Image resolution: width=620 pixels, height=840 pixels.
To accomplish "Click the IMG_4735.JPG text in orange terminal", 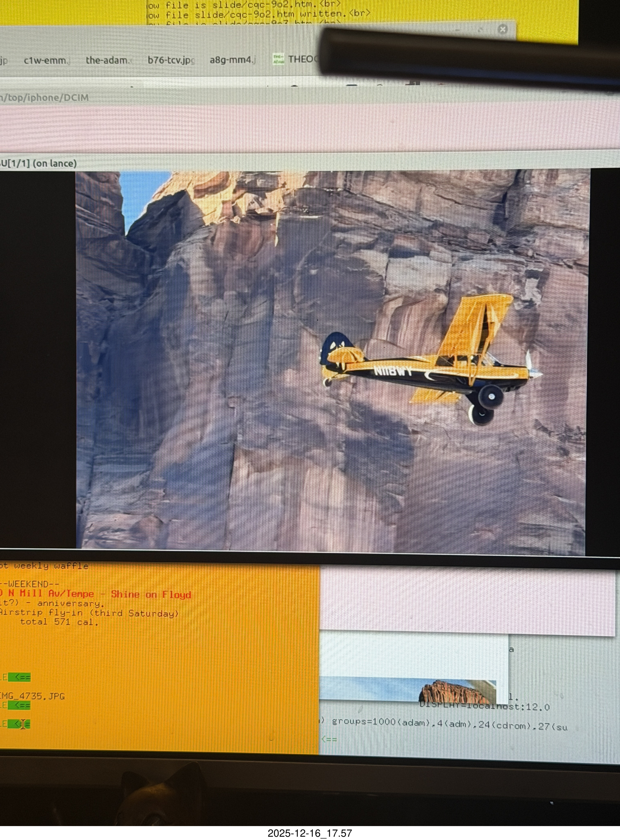I will [33, 696].
